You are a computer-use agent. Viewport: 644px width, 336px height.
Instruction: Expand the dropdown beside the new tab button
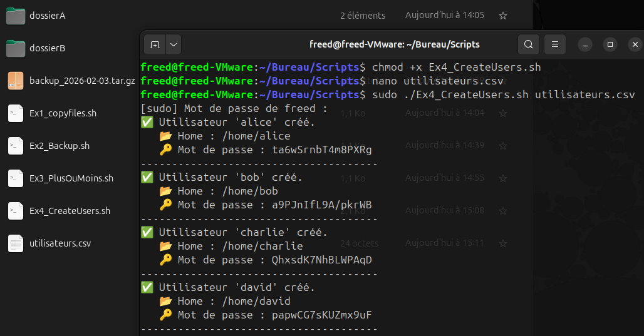coord(174,44)
